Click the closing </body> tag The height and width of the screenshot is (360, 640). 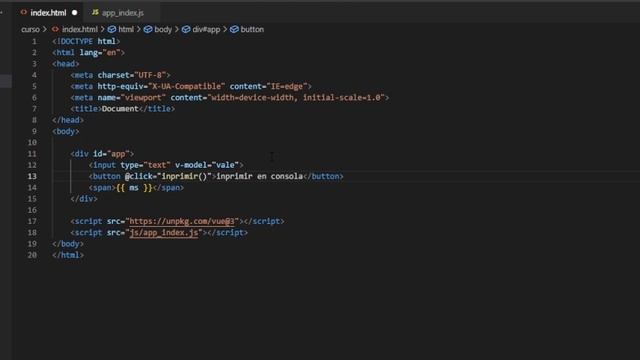[68, 244]
